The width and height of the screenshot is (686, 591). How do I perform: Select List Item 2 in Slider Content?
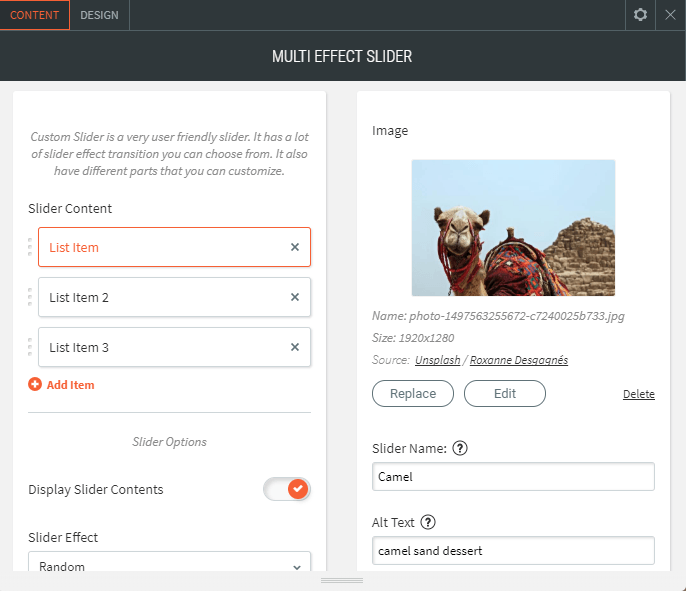(x=160, y=297)
